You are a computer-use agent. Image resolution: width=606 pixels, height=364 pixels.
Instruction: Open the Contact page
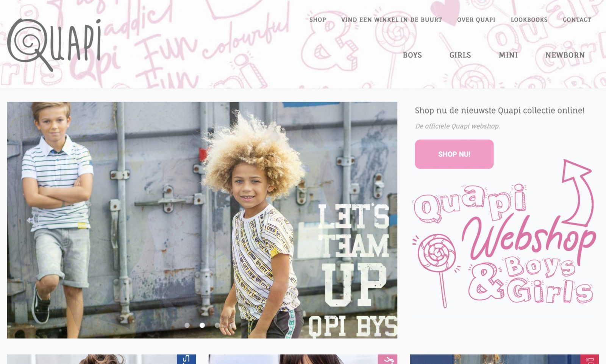click(x=577, y=20)
